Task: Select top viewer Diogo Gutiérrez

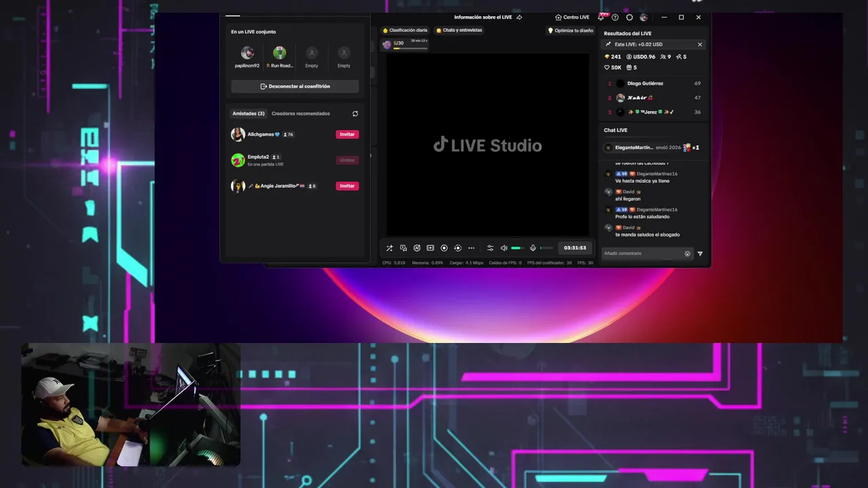Action: point(654,83)
